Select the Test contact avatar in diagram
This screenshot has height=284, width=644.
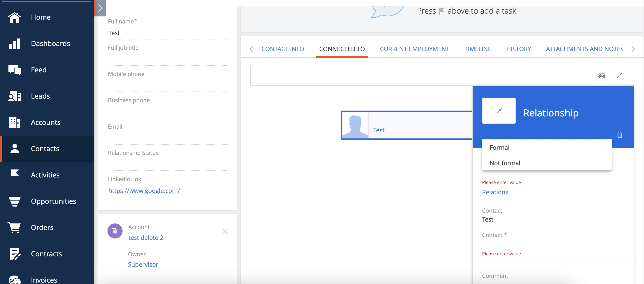[x=355, y=125]
